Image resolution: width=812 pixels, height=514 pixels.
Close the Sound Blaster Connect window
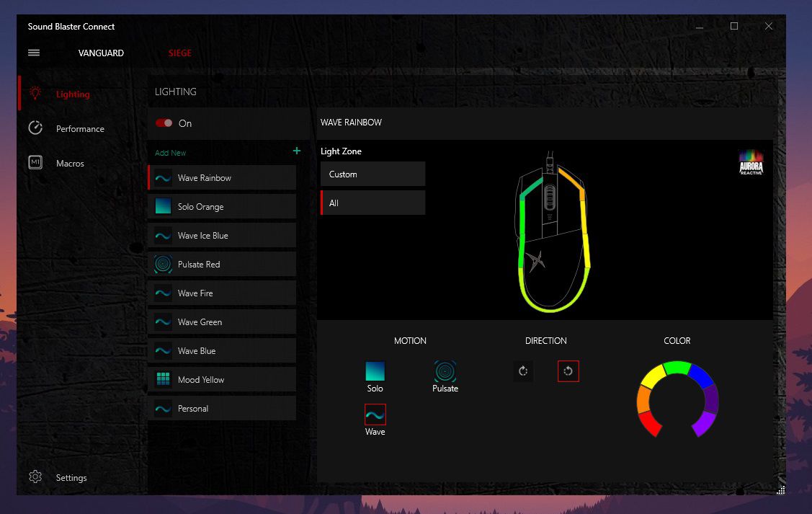coord(769,27)
